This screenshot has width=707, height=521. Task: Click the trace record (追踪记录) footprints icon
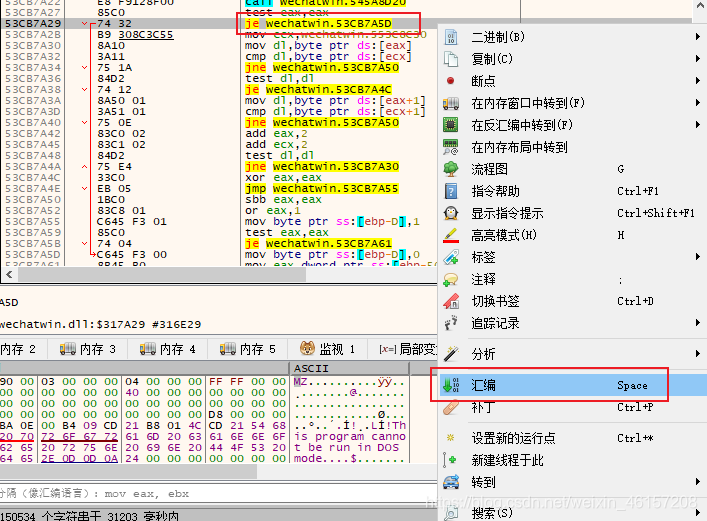coord(450,323)
